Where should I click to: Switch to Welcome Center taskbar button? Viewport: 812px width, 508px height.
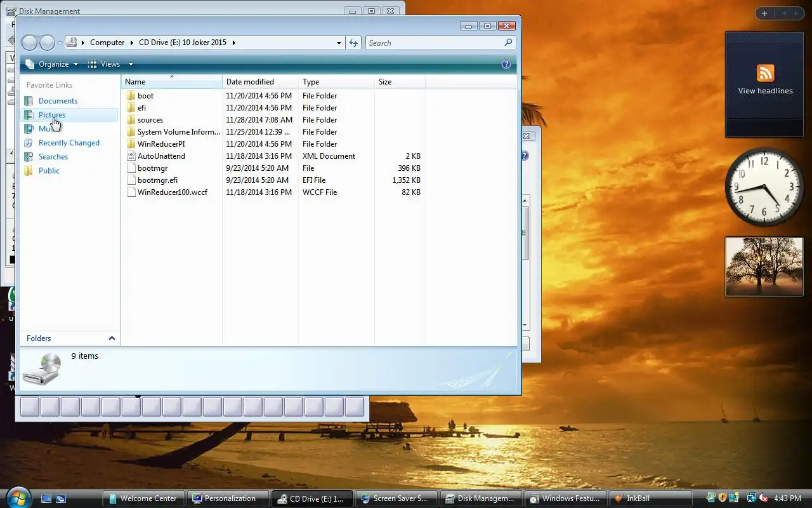(145, 498)
